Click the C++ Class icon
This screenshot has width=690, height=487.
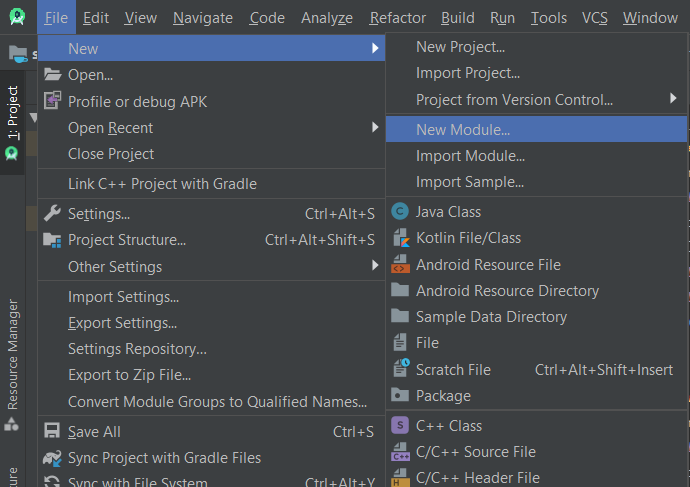[x=400, y=425]
